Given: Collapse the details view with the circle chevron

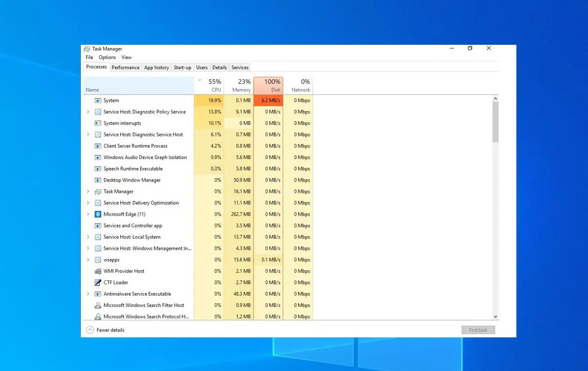Looking at the screenshot, I should click(90, 330).
